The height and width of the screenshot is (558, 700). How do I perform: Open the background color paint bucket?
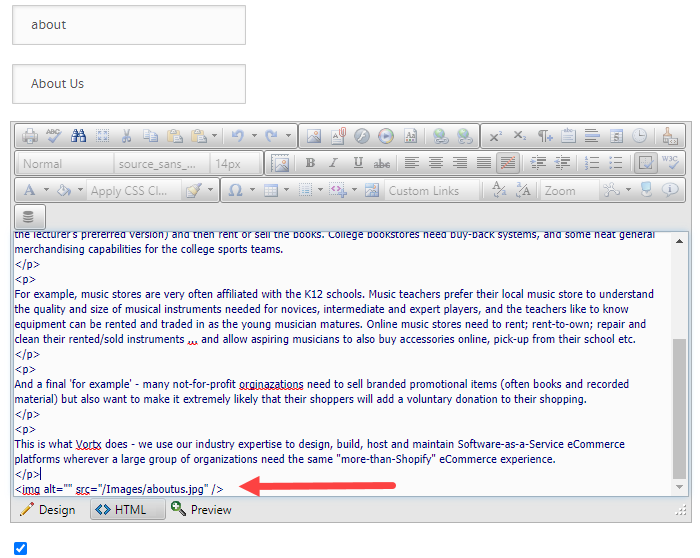pyautogui.click(x=64, y=191)
